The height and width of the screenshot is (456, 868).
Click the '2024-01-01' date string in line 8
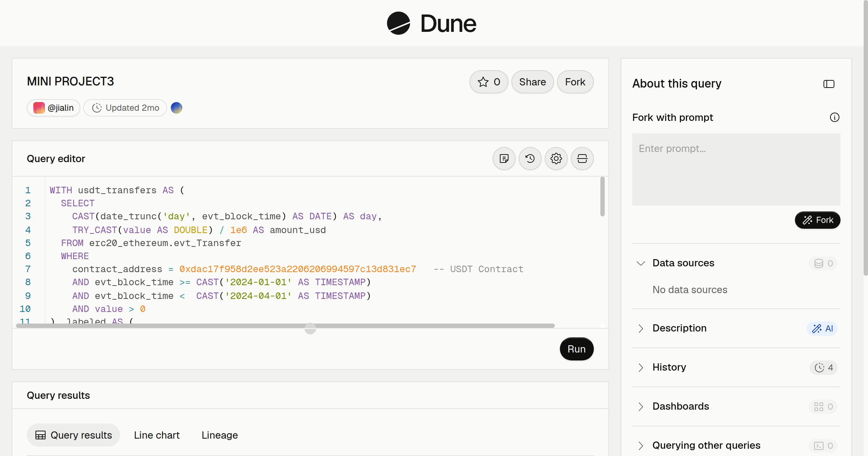(258, 282)
